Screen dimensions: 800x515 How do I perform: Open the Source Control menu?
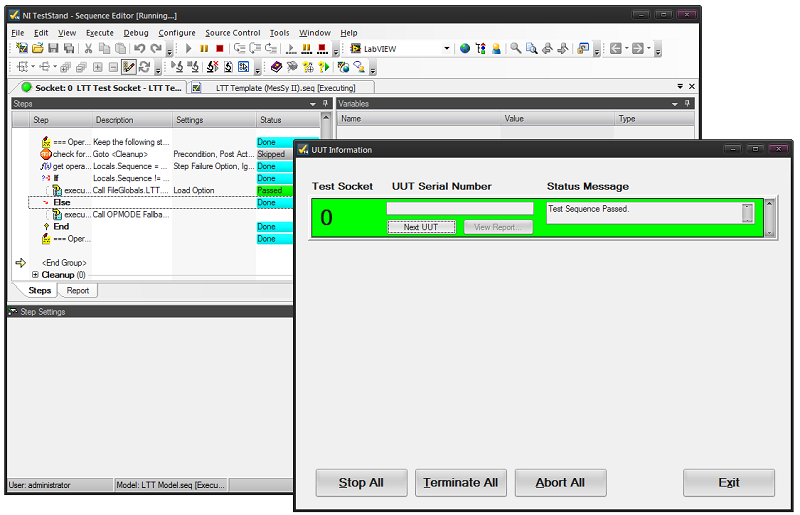[233, 33]
